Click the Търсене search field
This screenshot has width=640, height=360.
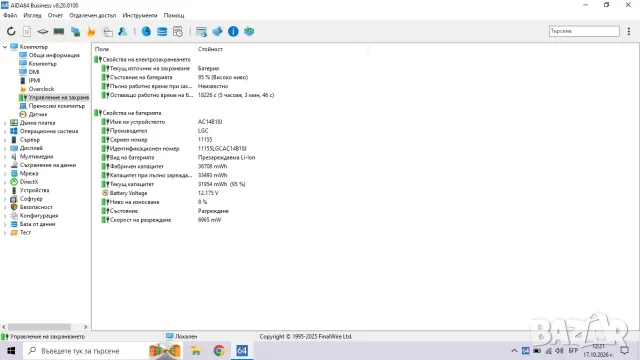(584, 31)
